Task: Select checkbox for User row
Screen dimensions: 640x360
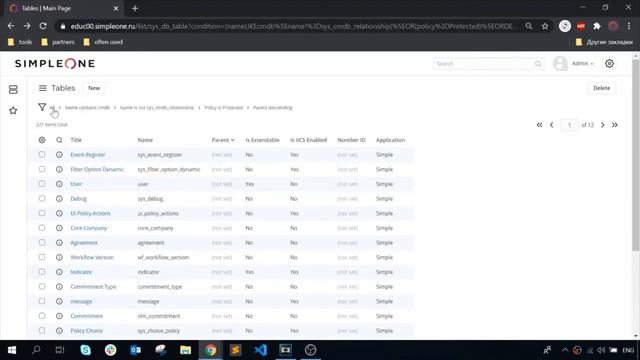Action: pyautogui.click(x=42, y=184)
